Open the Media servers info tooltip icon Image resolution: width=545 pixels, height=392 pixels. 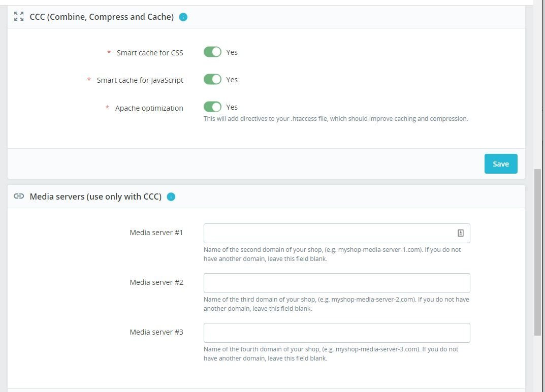pos(171,197)
